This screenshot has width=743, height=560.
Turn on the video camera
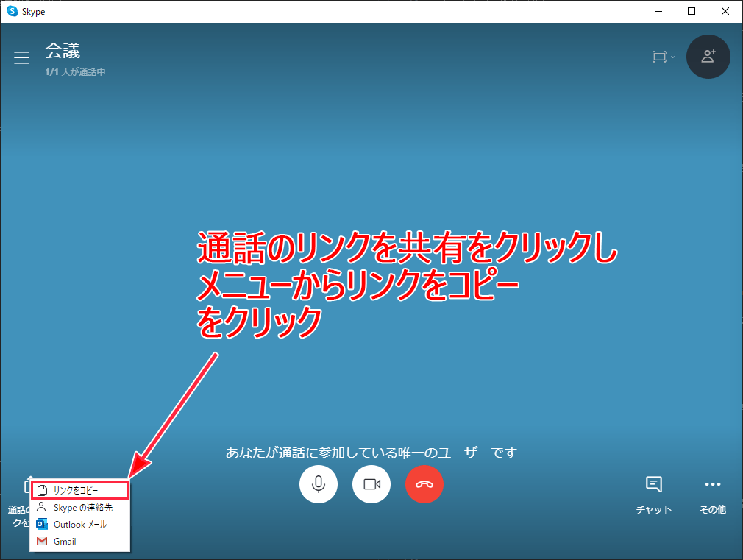click(371, 484)
